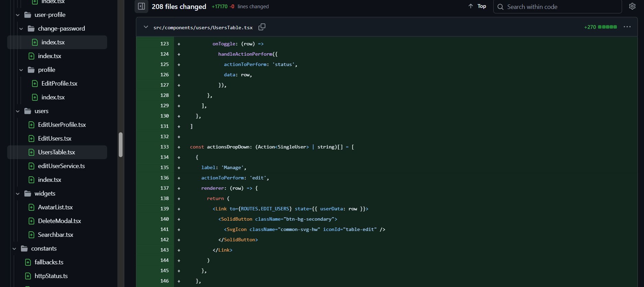Collapse the UsersTable.tsx diff chevron

point(146,27)
